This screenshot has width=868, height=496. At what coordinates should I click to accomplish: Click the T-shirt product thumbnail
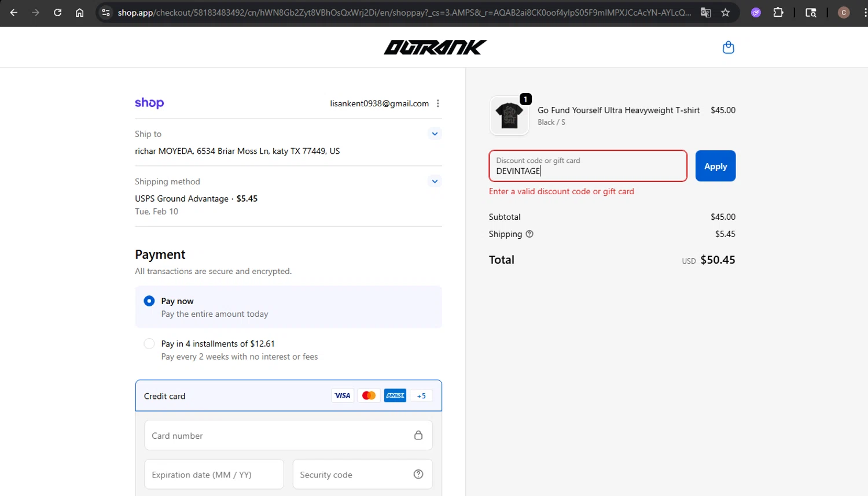tap(509, 116)
